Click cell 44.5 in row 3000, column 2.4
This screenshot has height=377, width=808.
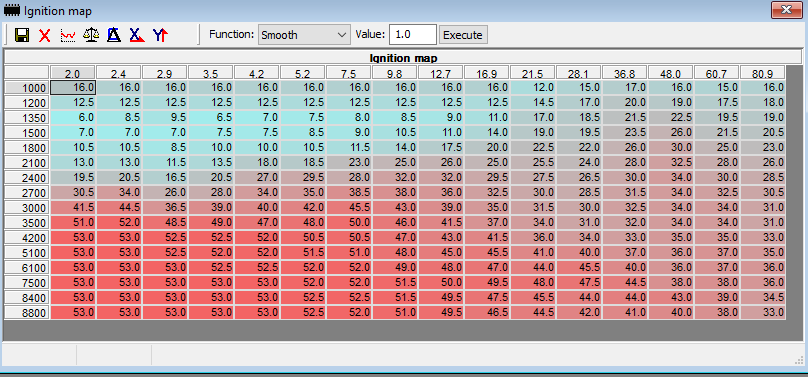[119, 208]
